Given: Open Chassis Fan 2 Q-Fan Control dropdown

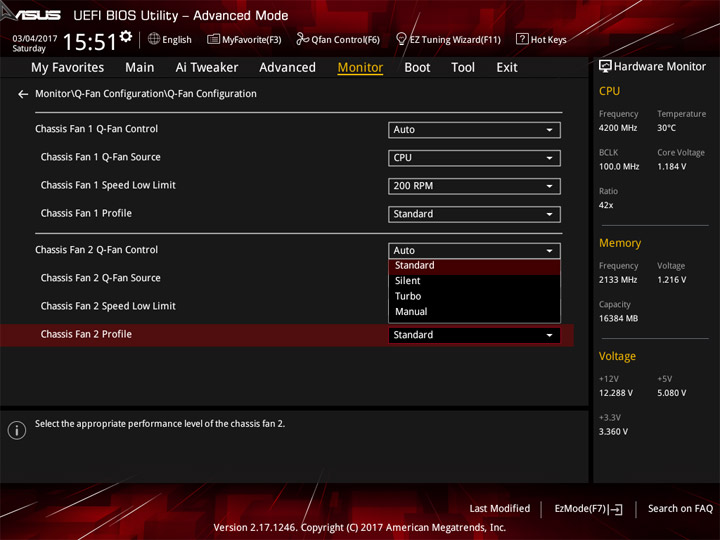Looking at the screenshot, I should [474, 251].
